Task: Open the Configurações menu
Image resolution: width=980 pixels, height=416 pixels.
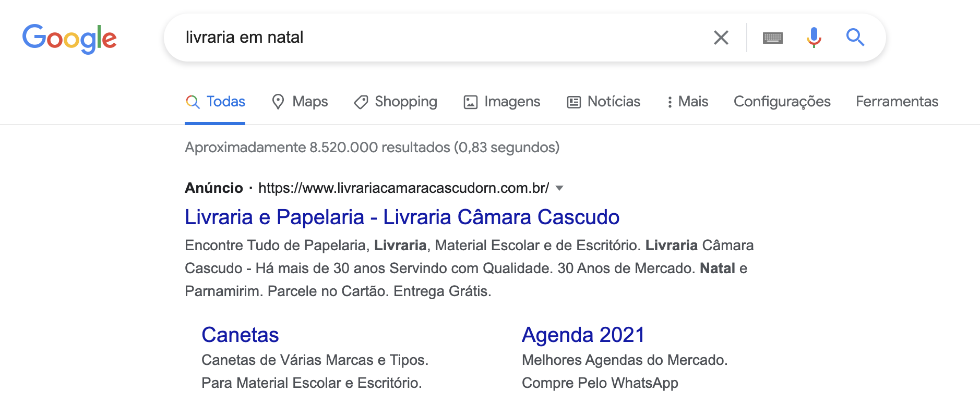Action: click(782, 102)
